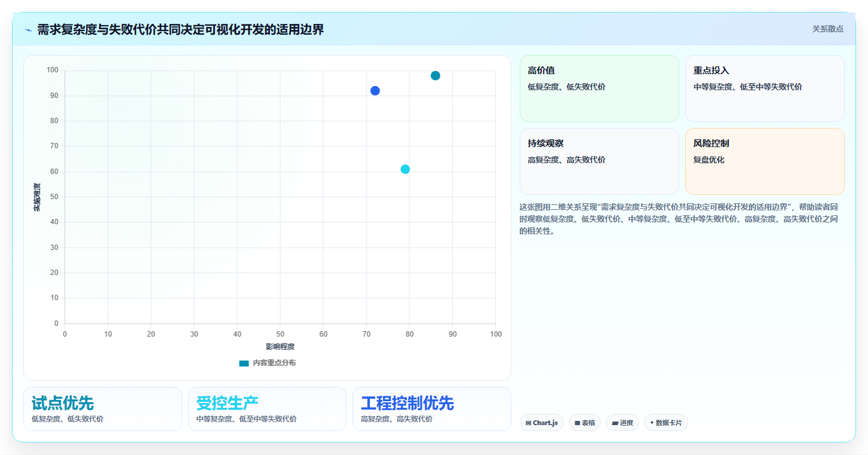Click the 受控生产 summary card
This screenshot has height=455, width=868.
click(x=267, y=409)
